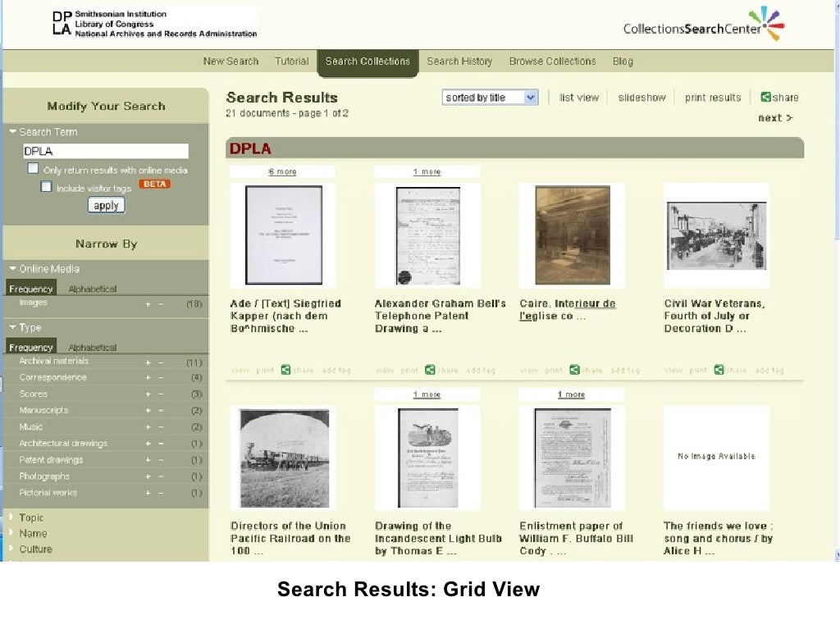Click print results link

[x=713, y=98]
